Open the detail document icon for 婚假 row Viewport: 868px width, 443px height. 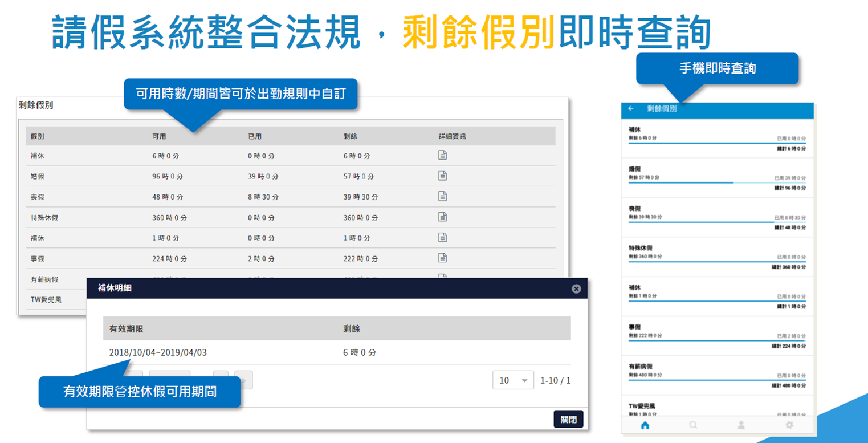click(442, 176)
